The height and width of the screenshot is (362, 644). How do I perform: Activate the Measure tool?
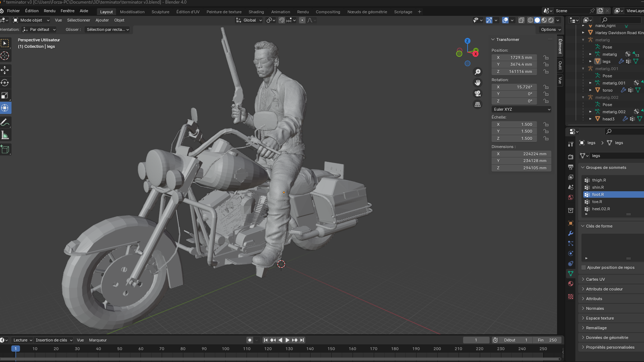(5, 135)
